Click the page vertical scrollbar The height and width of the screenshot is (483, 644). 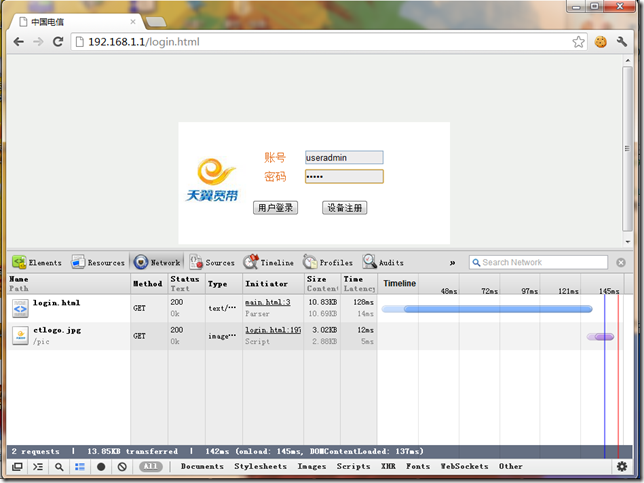(627, 149)
